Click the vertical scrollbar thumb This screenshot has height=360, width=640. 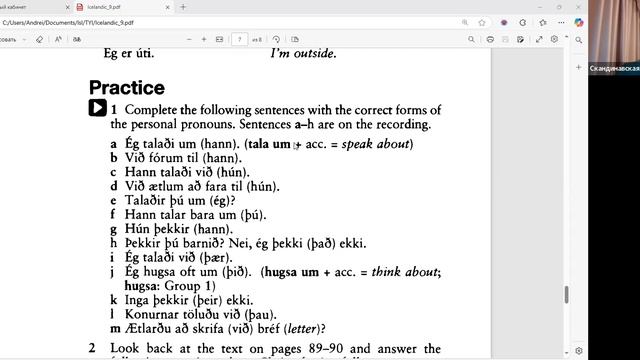(x=567, y=294)
